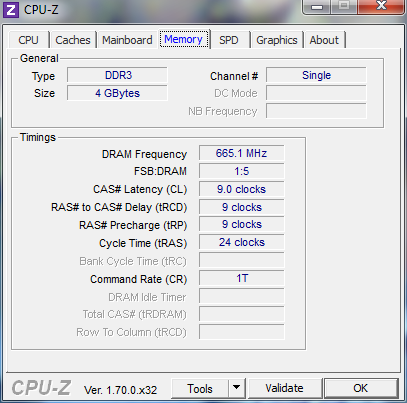
Task: Click the Tools button
Action: 200,388
